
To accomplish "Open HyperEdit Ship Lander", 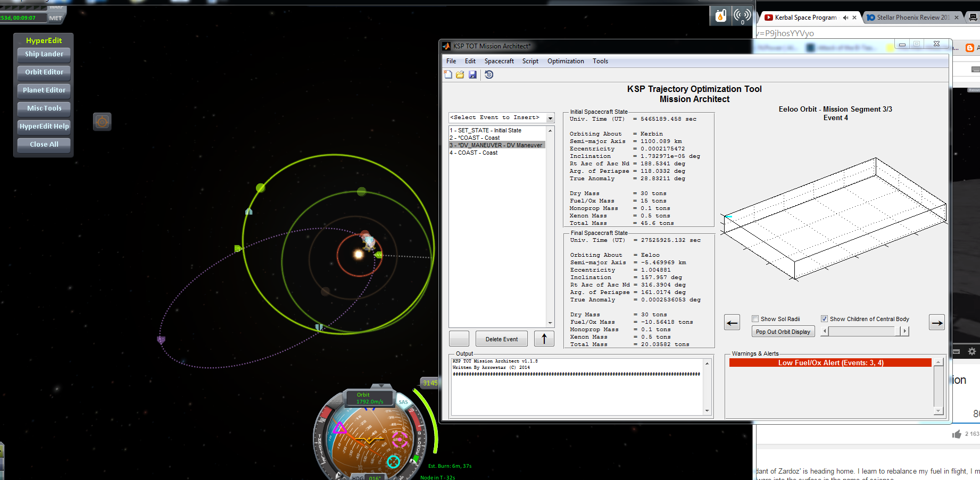I will point(44,54).
